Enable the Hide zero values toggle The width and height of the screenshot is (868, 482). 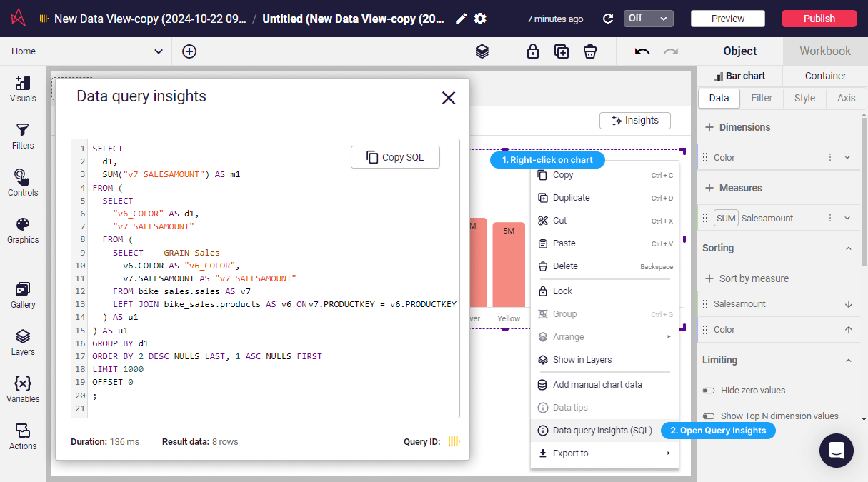point(707,391)
